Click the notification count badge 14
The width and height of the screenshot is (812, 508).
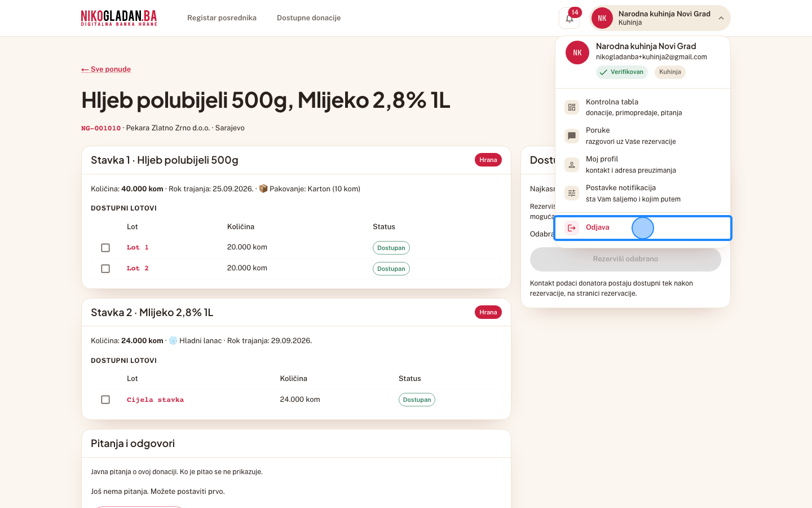click(575, 12)
